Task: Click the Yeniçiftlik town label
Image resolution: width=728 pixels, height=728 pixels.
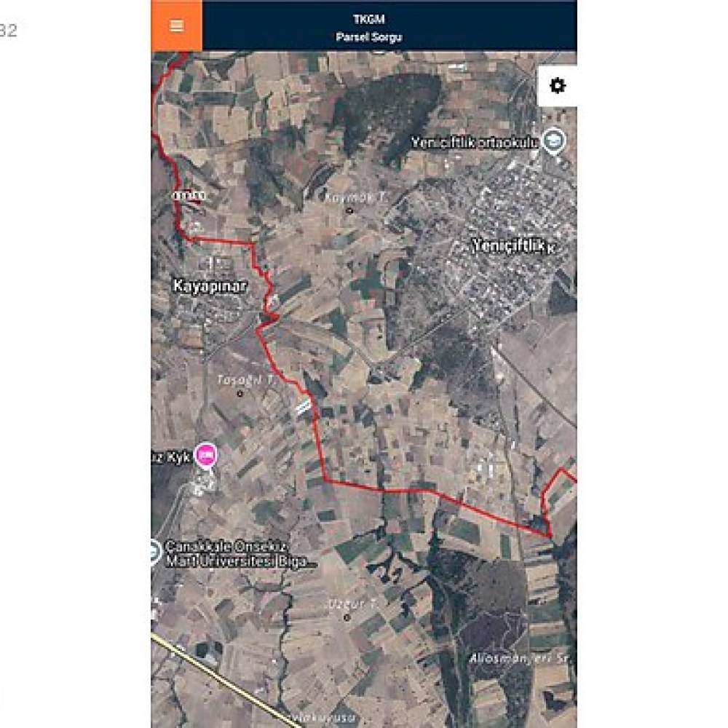Action: pos(513,245)
